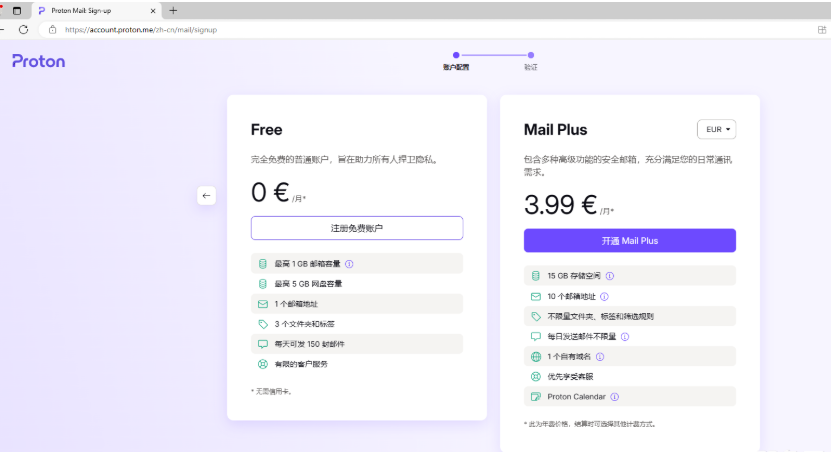
Task: Click envelope icon in Mail Plus list
Action: [535, 297]
